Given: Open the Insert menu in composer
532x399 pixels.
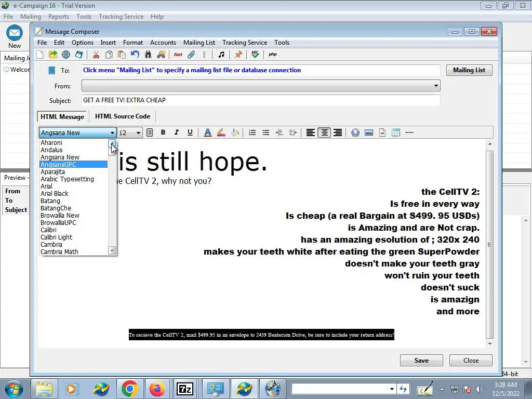Looking at the screenshot, I should pyautogui.click(x=108, y=43).
